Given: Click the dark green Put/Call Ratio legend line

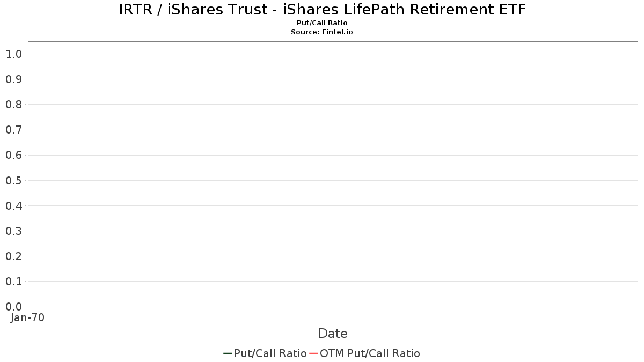Looking at the screenshot, I should pos(228,353).
